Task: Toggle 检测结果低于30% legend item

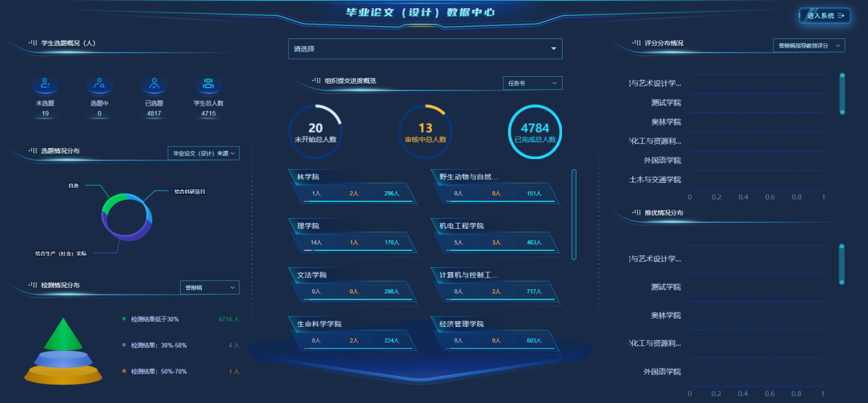Action: pyautogui.click(x=154, y=319)
